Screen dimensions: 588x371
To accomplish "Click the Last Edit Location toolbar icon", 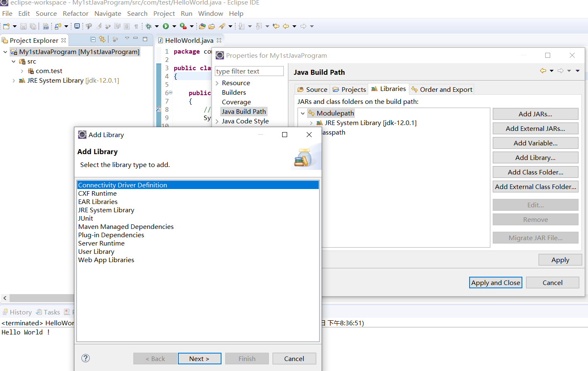I will 276,26.
